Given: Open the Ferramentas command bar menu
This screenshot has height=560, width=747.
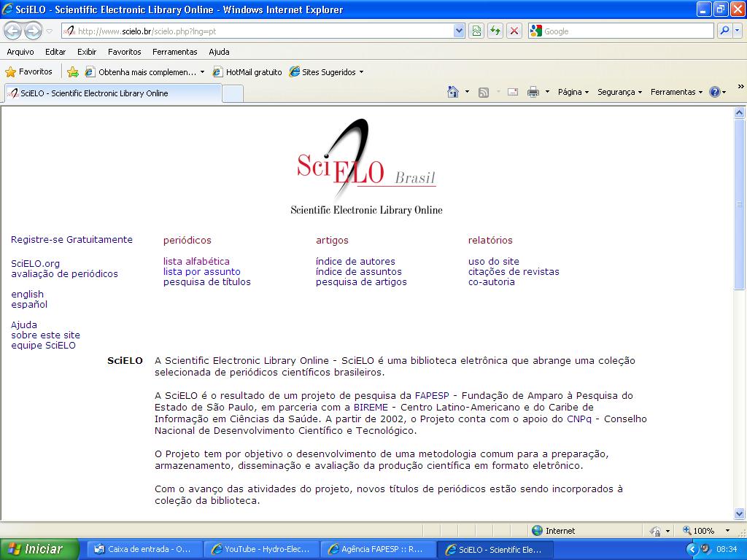Looking at the screenshot, I should (676, 92).
